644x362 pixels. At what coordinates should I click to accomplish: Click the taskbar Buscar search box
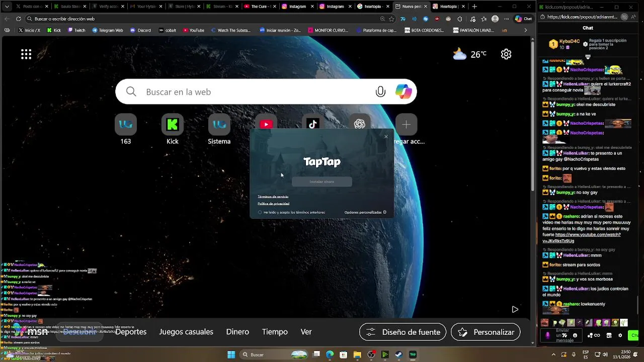(274, 354)
